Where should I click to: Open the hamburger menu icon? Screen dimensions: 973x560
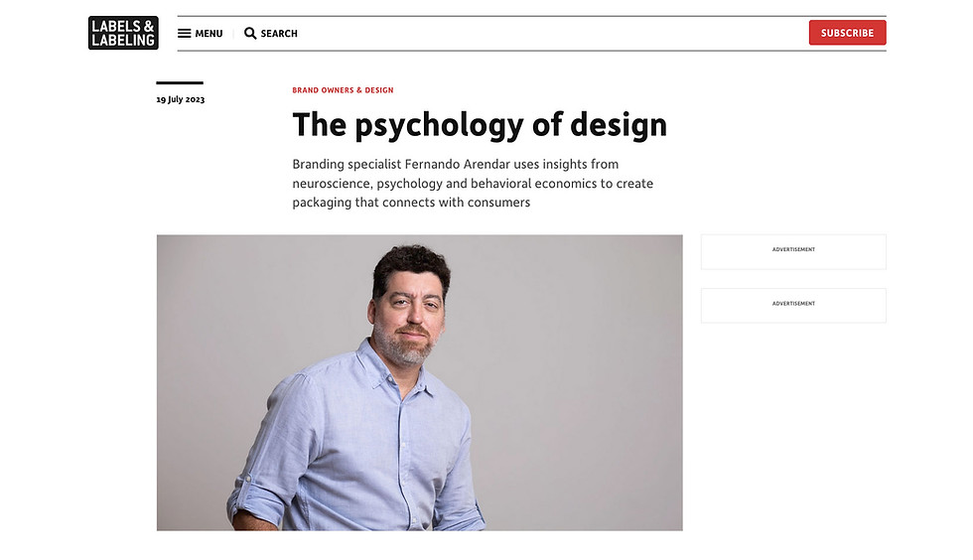point(185,34)
